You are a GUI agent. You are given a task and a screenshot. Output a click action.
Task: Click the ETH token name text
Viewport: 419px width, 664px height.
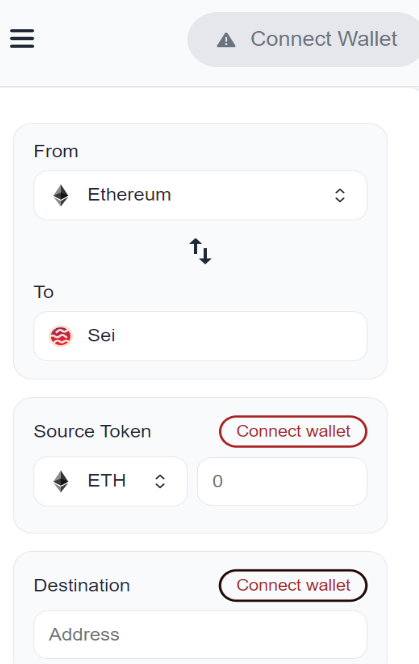(107, 481)
